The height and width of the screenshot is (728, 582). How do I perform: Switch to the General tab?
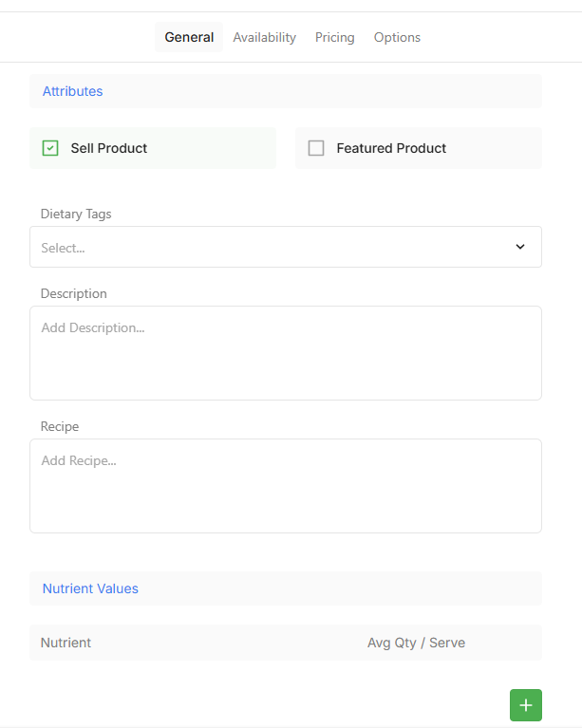point(189,37)
